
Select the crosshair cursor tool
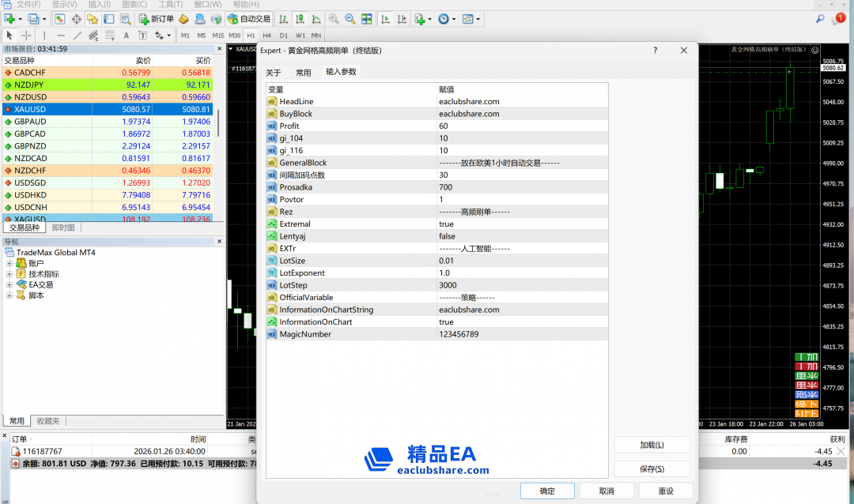pos(26,36)
